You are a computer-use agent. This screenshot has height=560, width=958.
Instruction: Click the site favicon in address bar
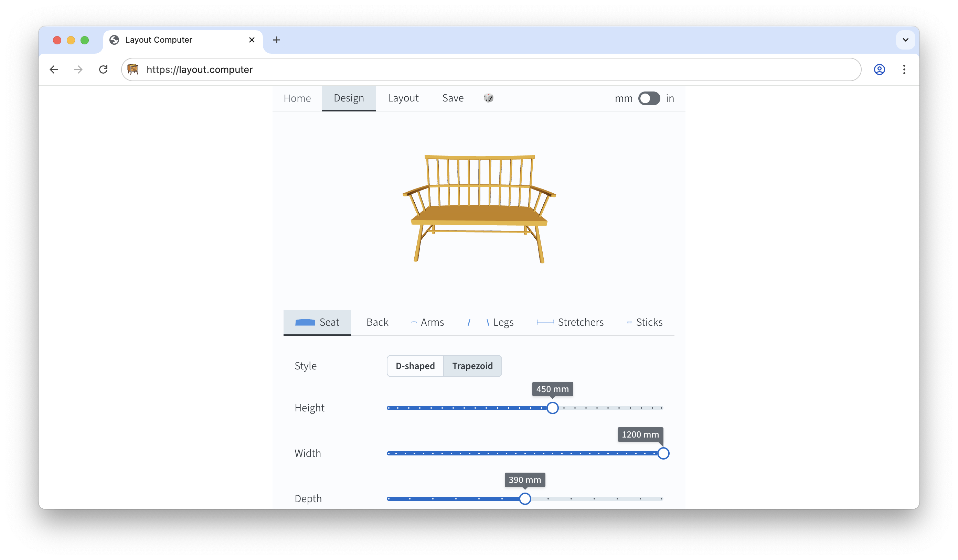[133, 69]
